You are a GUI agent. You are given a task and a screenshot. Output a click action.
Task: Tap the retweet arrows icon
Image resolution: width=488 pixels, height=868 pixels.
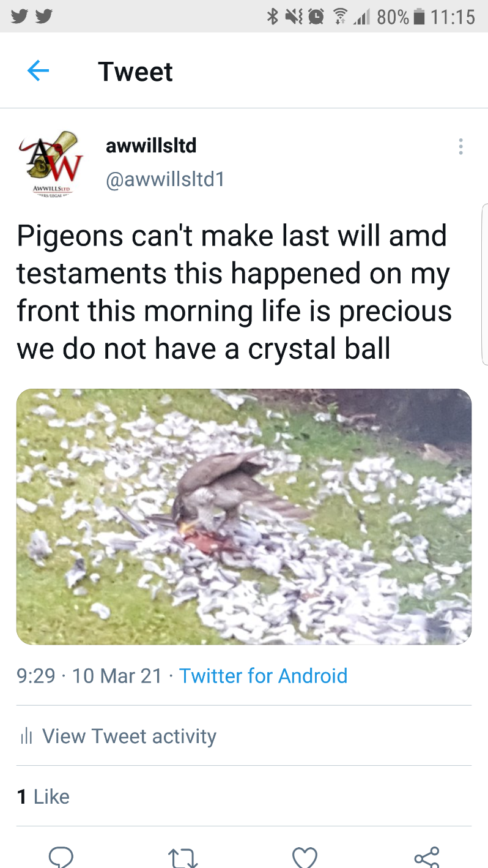point(183,858)
